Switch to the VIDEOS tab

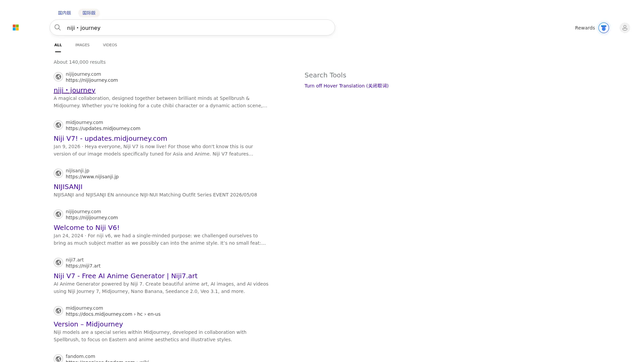point(110,45)
